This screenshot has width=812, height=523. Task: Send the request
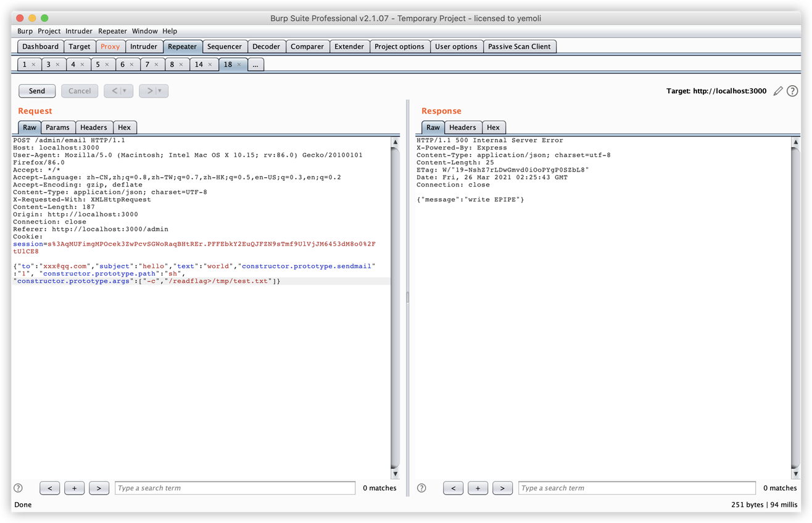(x=37, y=91)
